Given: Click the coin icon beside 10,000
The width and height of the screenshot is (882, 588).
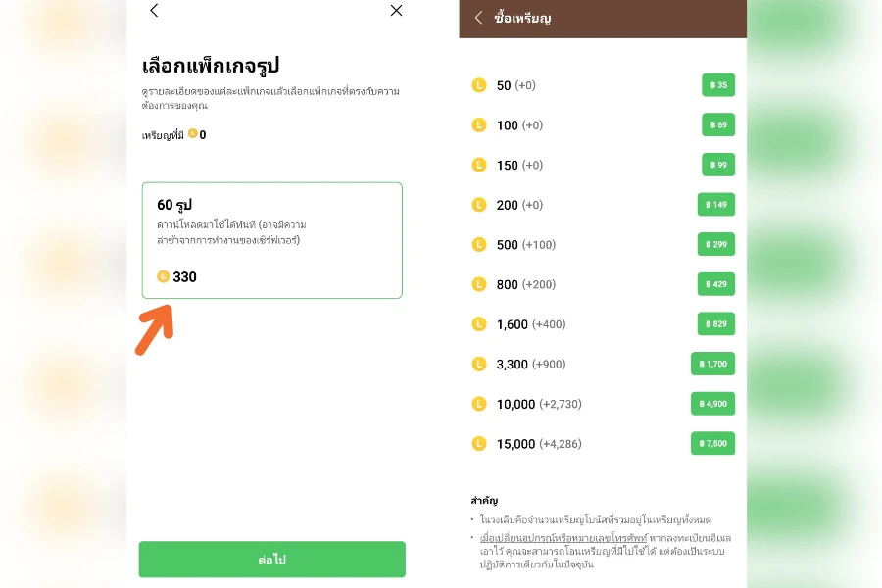Looking at the screenshot, I should (x=479, y=404).
